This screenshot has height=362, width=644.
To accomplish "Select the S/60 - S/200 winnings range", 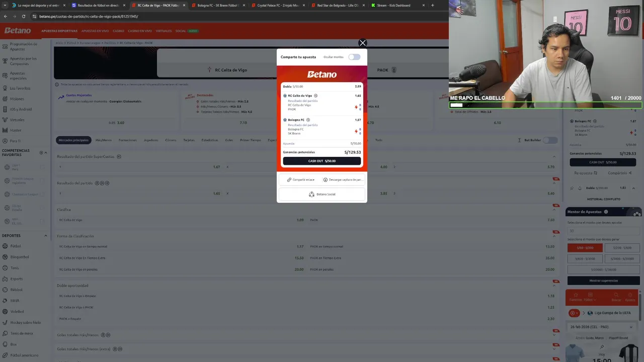I will 585,248.
